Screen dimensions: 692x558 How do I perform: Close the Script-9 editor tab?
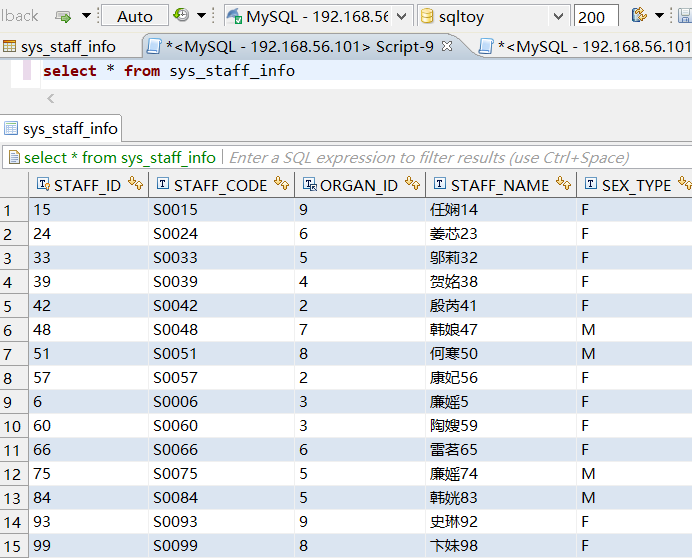tap(447, 46)
